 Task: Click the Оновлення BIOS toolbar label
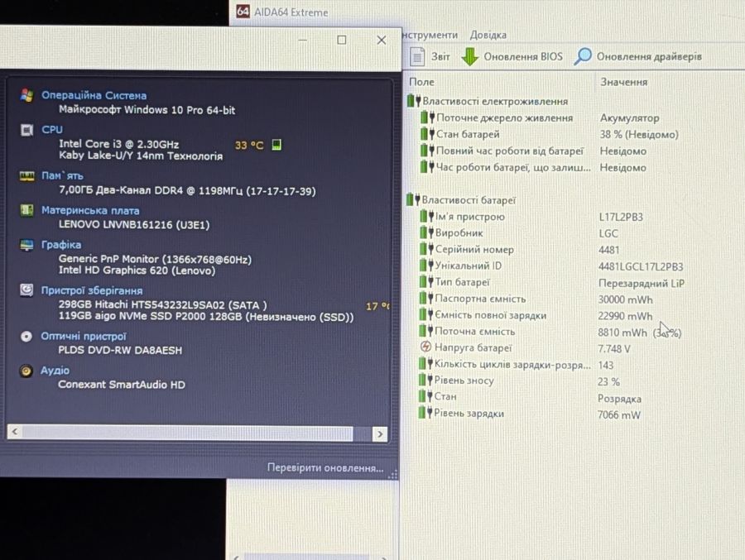point(523,56)
